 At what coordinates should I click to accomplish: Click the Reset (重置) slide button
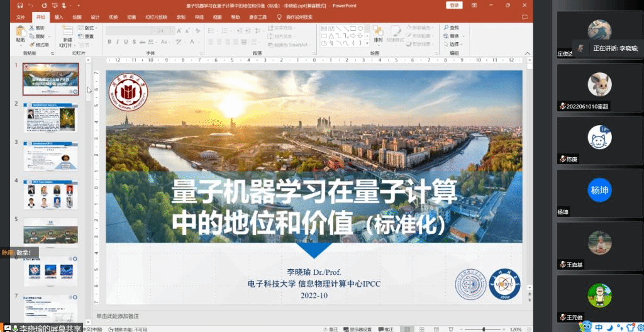(87, 36)
